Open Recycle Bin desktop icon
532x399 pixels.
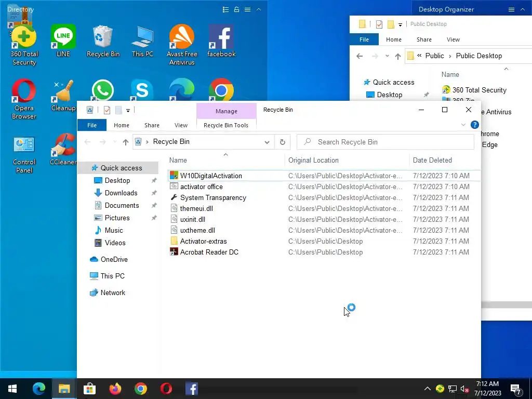[x=103, y=41]
